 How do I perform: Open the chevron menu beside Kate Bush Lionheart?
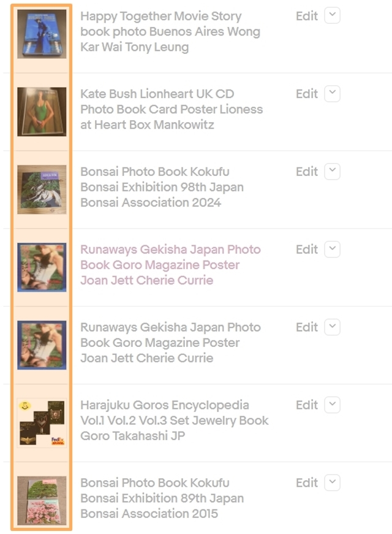tap(333, 94)
